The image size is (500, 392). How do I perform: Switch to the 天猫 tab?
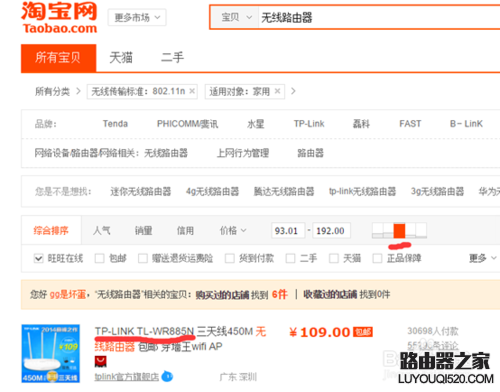121,58
